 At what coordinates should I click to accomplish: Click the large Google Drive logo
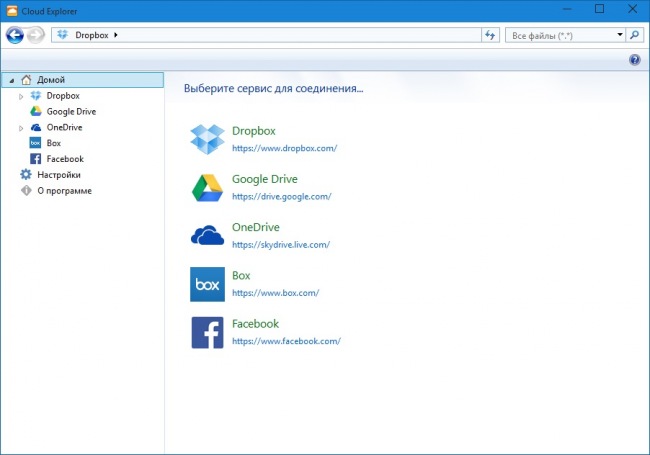pos(207,188)
